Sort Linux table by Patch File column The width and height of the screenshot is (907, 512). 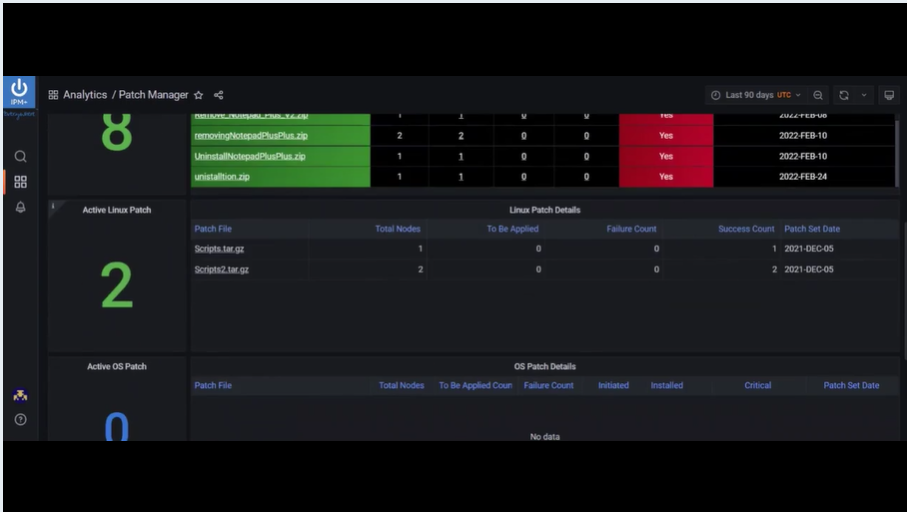tap(213, 229)
